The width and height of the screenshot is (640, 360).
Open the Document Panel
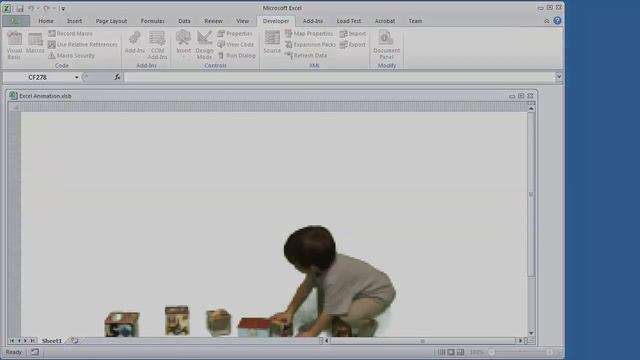tap(386, 45)
